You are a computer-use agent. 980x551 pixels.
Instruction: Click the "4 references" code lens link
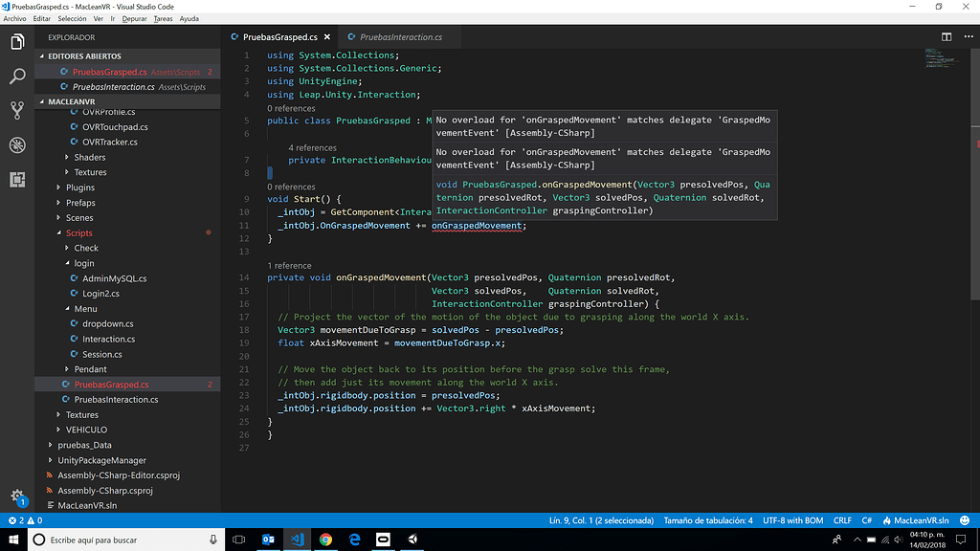click(312, 148)
